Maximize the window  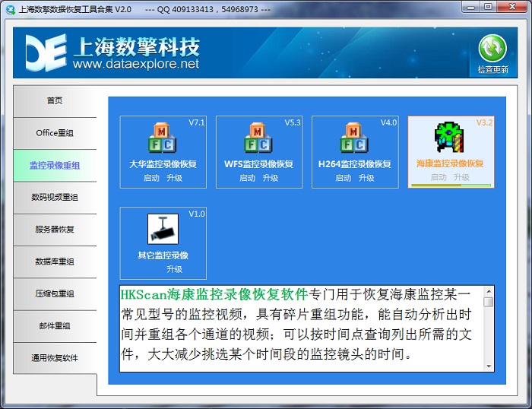click(x=488, y=7)
